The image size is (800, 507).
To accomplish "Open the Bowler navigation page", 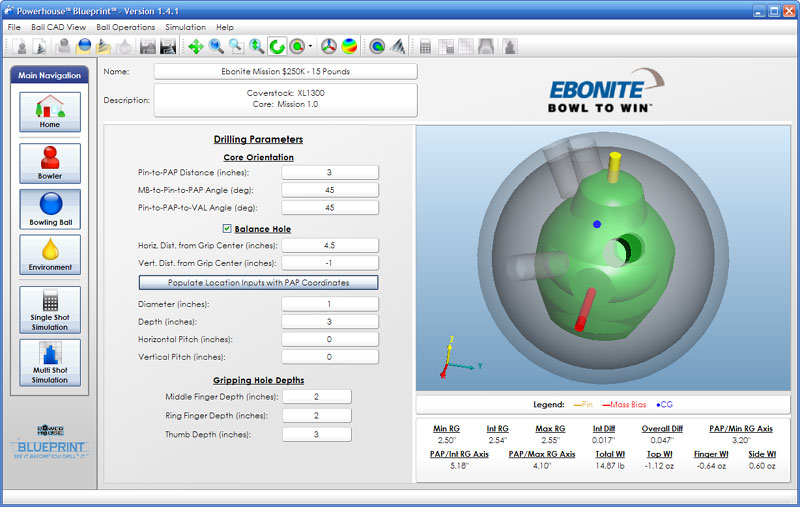I will pyautogui.click(x=50, y=163).
